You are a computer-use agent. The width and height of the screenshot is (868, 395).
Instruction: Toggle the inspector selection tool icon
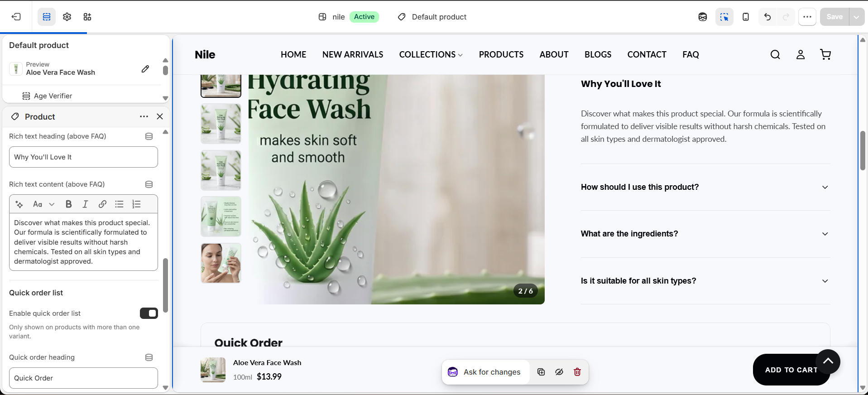[724, 17]
